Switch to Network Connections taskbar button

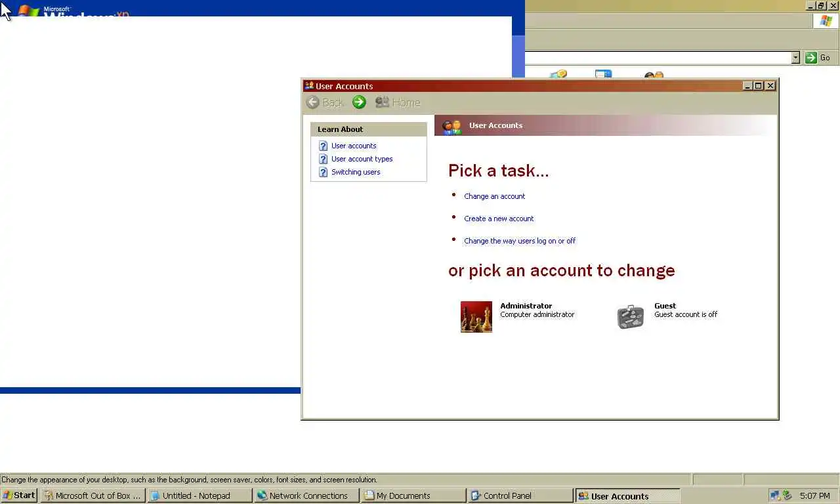pos(306,495)
